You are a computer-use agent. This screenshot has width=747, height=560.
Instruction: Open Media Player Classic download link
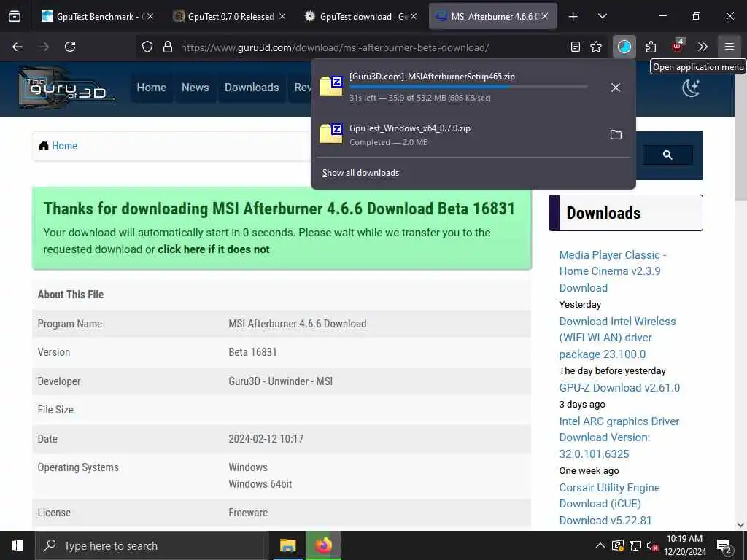click(613, 271)
